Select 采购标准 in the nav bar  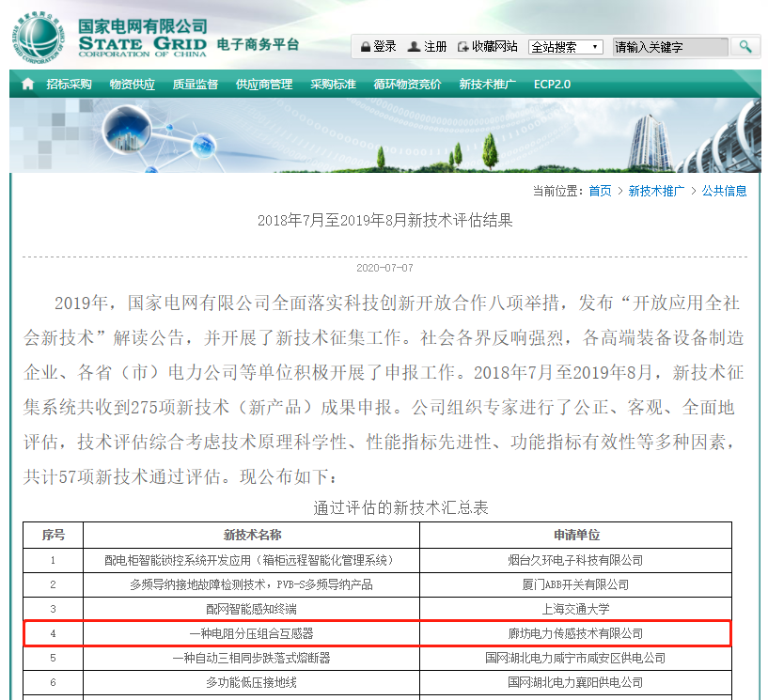click(333, 84)
